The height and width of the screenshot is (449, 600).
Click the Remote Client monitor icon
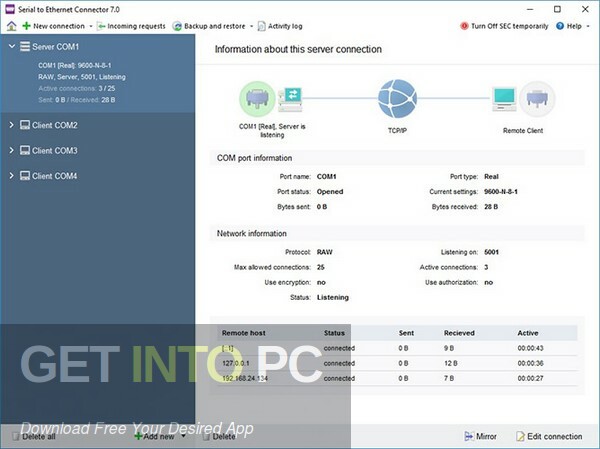click(504, 99)
